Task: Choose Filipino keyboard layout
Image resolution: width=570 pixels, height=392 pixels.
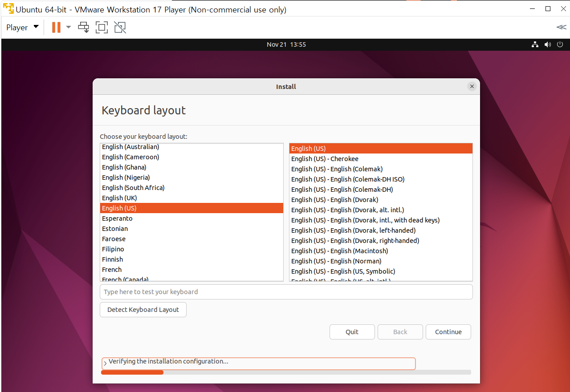Action: (191, 249)
